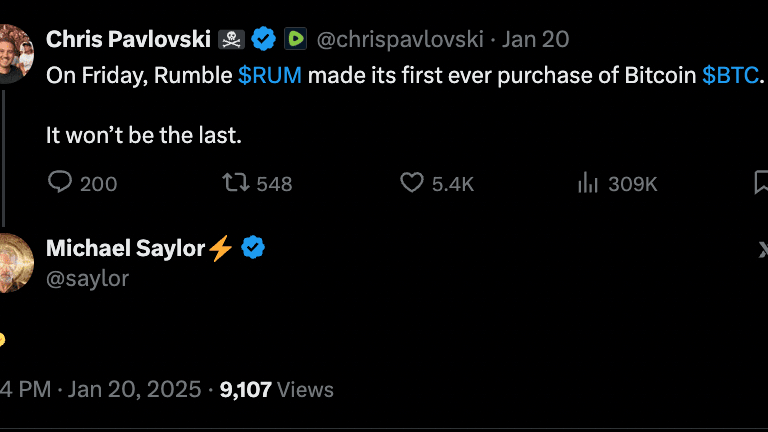The height and width of the screenshot is (432, 768).
Task: Click the short Jan 20 post date
Action: click(x=535, y=40)
